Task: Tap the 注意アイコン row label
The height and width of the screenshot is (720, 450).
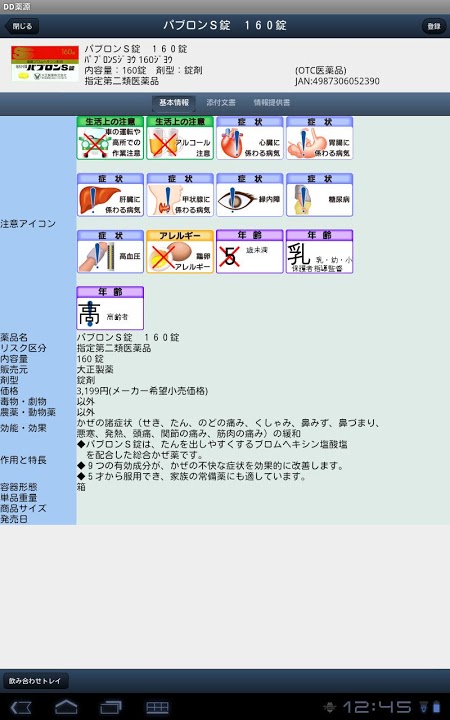Action: [x=28, y=224]
